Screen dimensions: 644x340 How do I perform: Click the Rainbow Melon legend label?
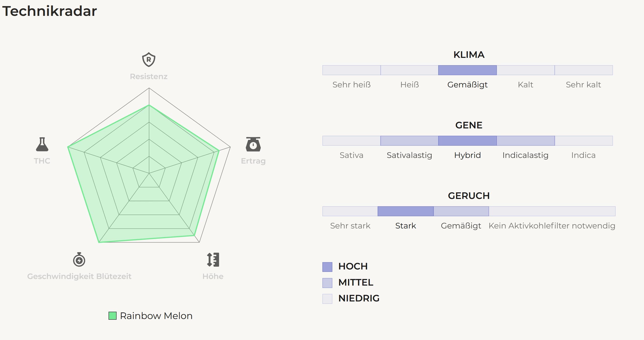click(x=156, y=316)
